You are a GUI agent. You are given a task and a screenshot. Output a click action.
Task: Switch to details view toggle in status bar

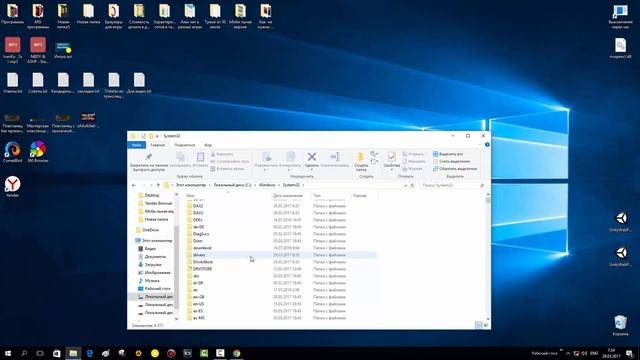click(478, 325)
